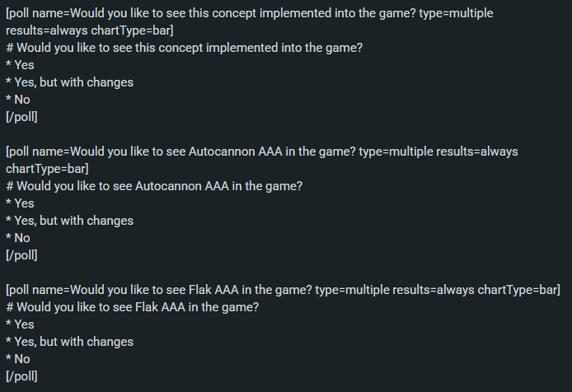
Task: Click first poll's 'Yes, but with changes' line
Action: tap(70, 82)
